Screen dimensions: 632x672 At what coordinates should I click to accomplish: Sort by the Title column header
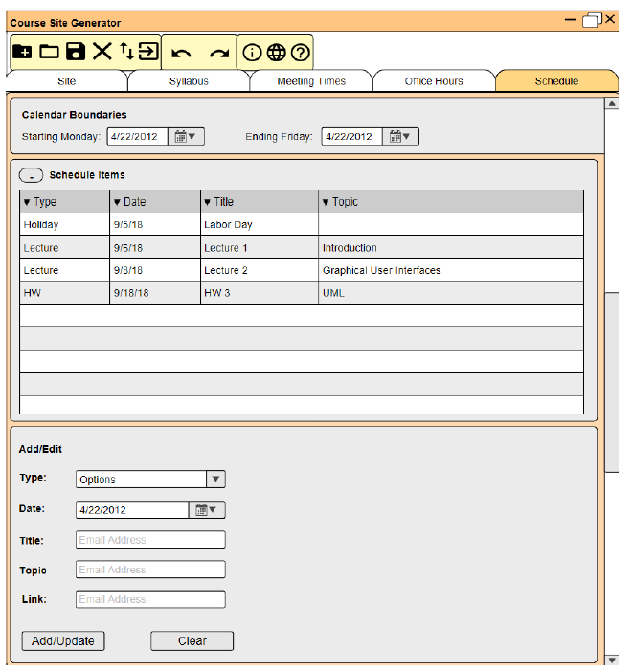[260, 202]
